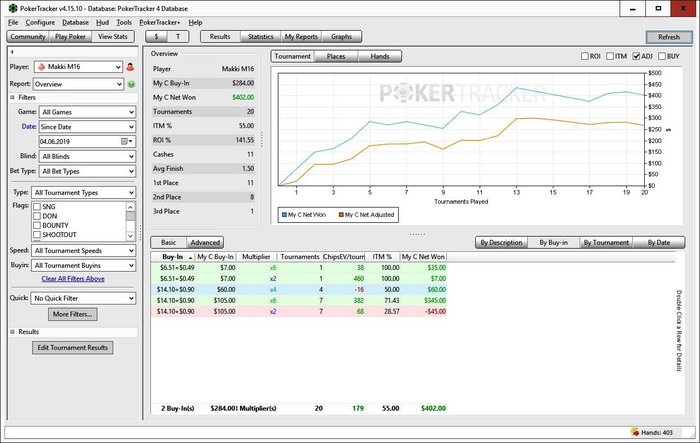Collapse the Filters section
700x443 pixels.
(x=12, y=97)
